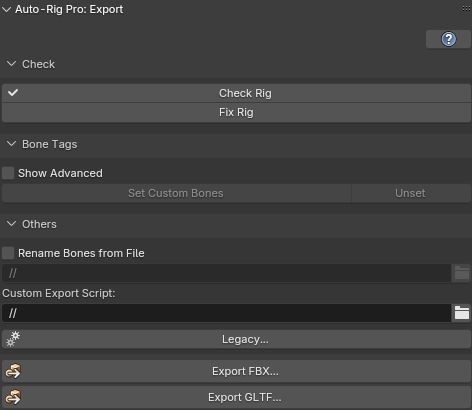
Task: Open the Legacy export dialog
Action: [x=236, y=339]
